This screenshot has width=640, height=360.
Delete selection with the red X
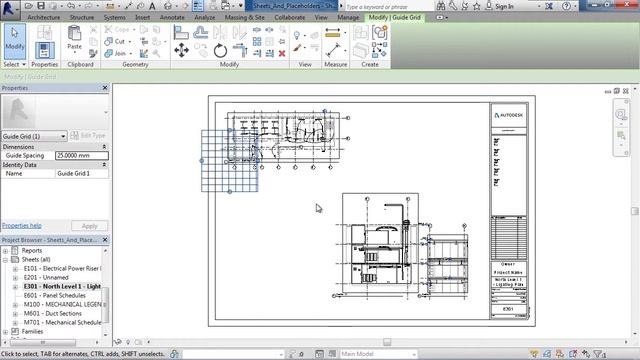pos(282,53)
